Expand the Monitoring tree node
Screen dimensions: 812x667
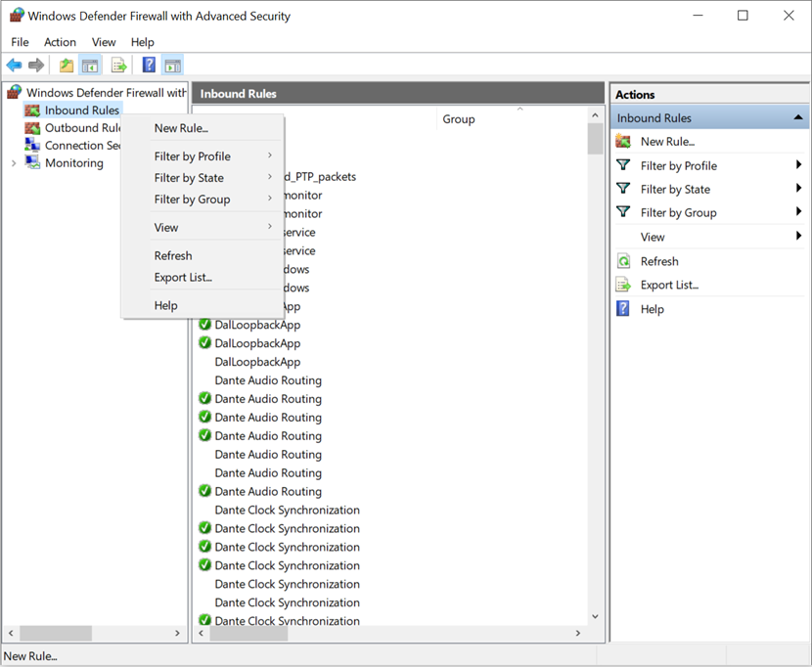pyautogui.click(x=13, y=163)
